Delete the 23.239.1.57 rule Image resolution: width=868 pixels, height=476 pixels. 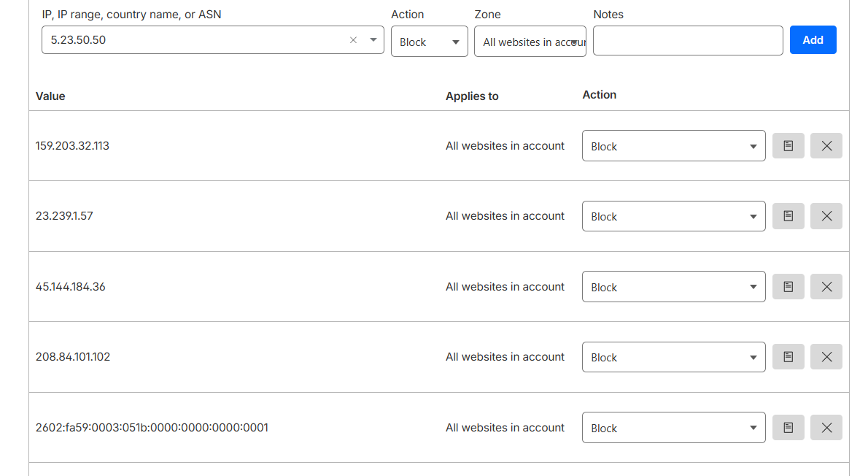coord(826,216)
